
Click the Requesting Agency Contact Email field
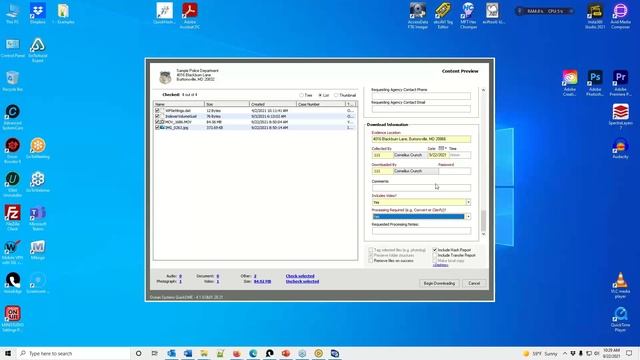[x=421, y=109]
